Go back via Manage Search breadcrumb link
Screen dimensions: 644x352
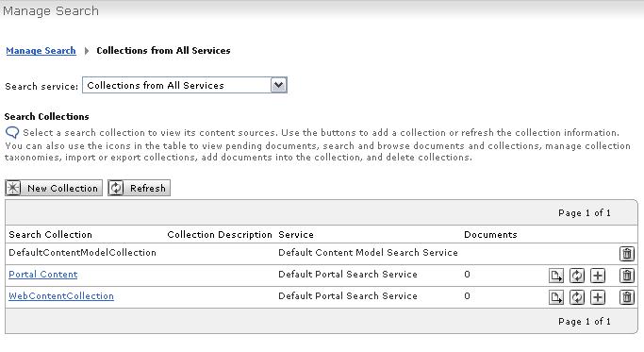pyautogui.click(x=41, y=51)
